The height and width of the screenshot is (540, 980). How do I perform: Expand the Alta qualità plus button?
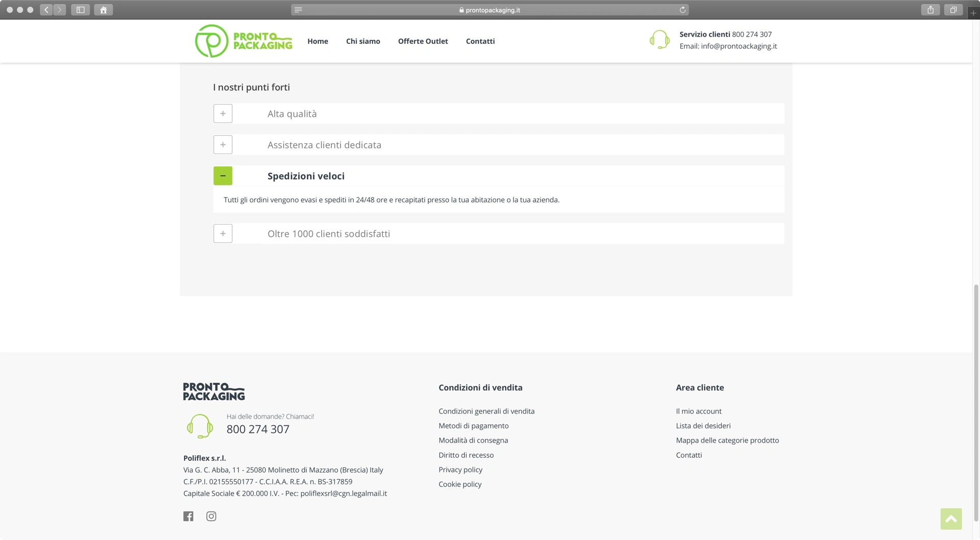pos(223,113)
